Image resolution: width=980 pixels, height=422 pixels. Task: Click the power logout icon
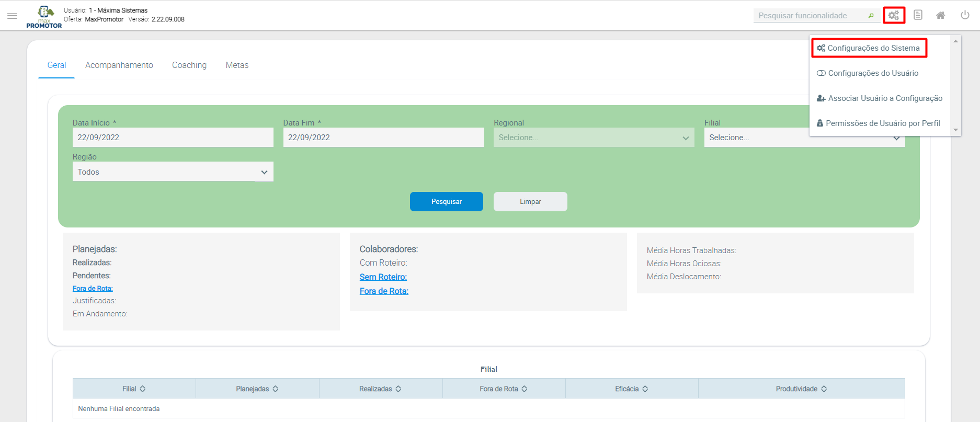coord(965,15)
